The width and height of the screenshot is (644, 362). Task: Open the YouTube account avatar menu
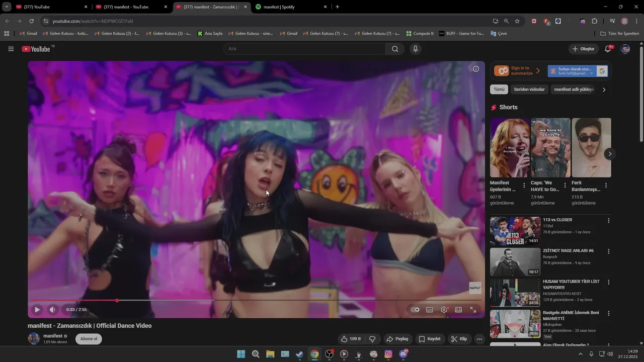click(x=625, y=49)
